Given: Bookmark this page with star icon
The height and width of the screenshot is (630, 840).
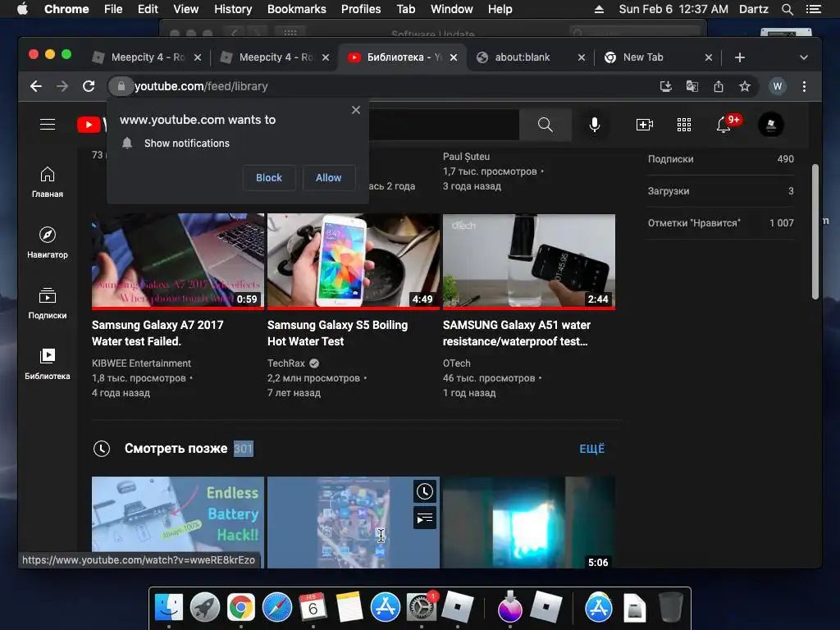Looking at the screenshot, I should (x=745, y=86).
